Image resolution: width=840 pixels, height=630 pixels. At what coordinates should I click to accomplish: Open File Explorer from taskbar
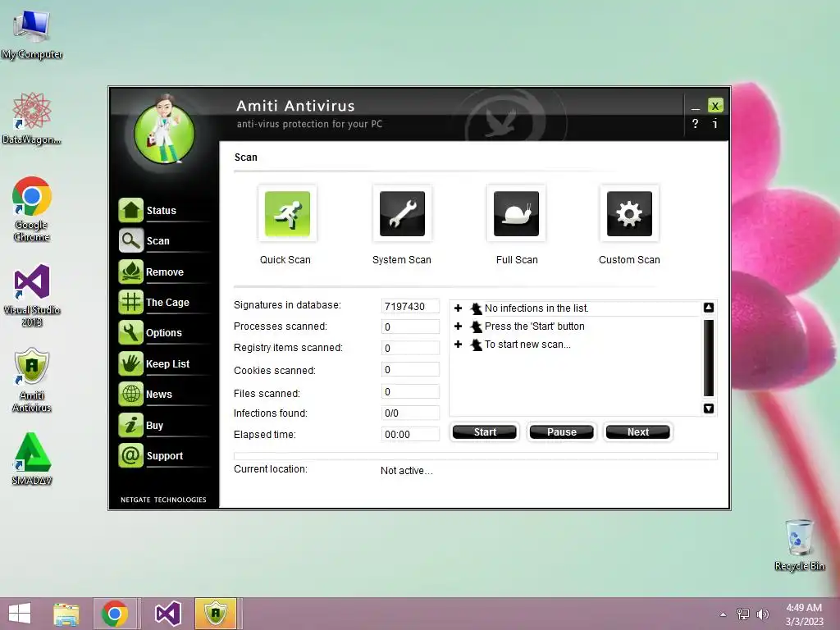[66, 614]
